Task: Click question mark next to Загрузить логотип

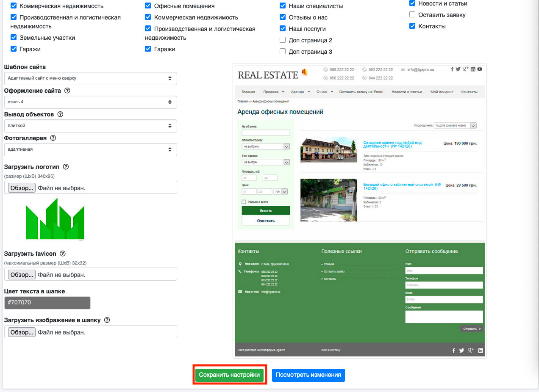Action: [x=66, y=167]
